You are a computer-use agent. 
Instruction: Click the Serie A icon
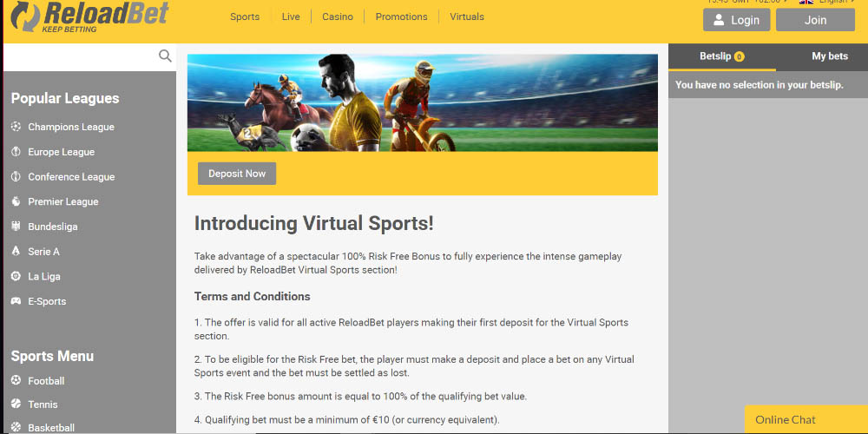[16, 252]
